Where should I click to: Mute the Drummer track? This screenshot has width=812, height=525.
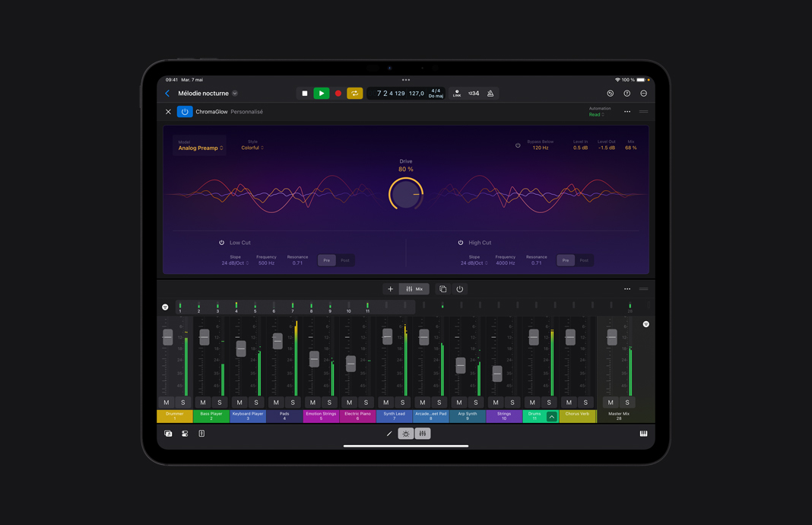tap(166, 402)
